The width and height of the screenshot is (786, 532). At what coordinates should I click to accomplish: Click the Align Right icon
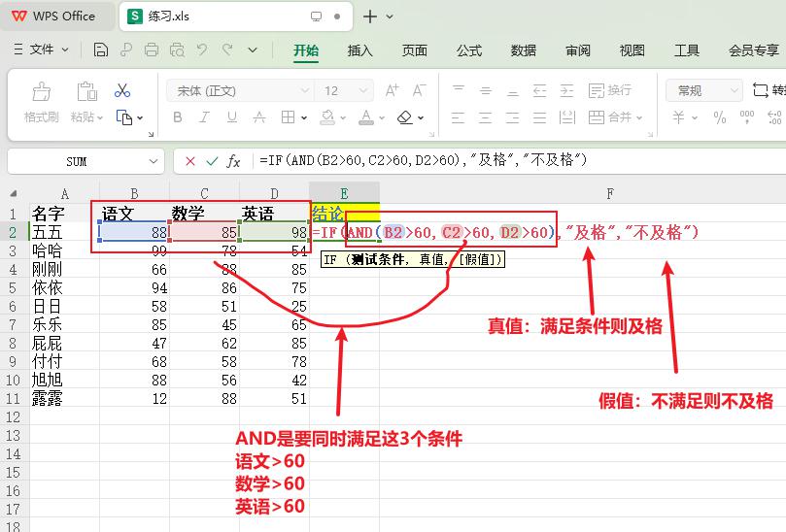click(512, 117)
